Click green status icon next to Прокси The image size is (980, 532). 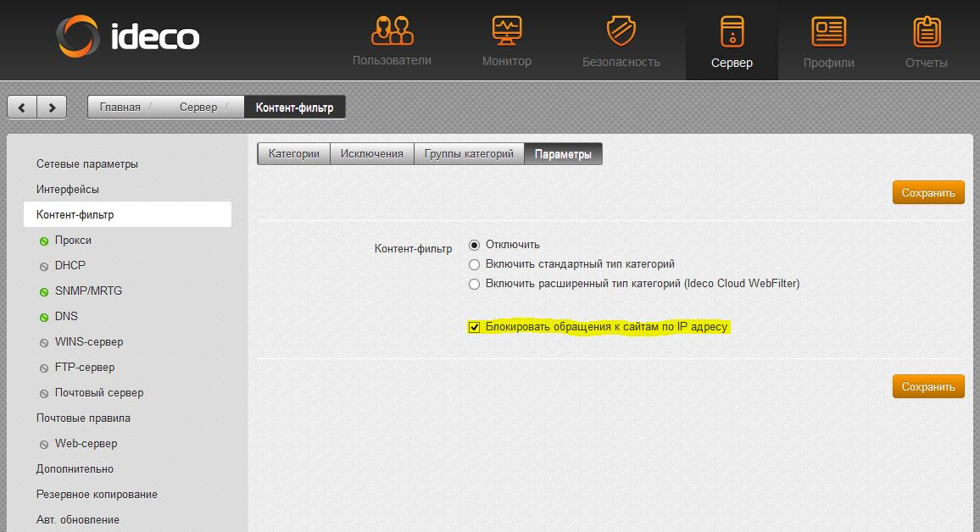(x=44, y=241)
